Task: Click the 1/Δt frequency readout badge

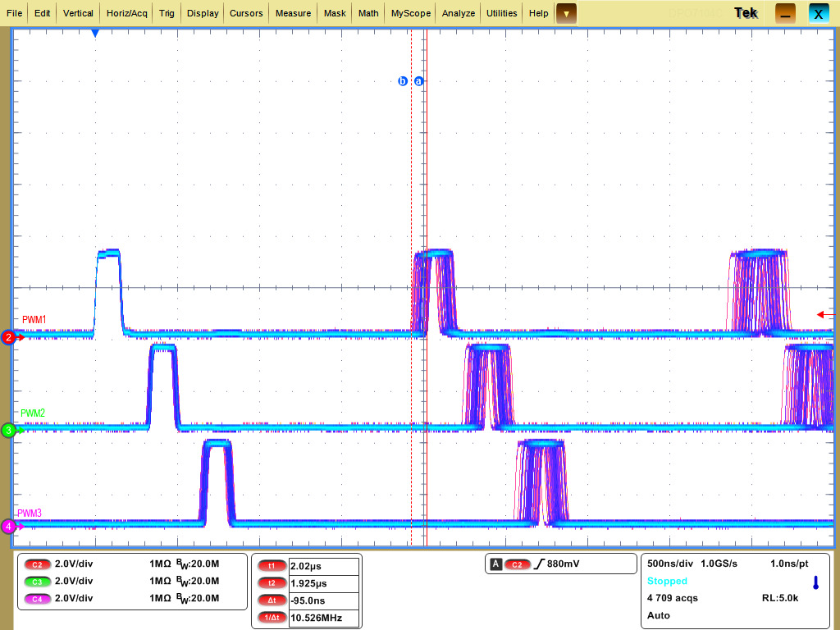Action: [272, 618]
